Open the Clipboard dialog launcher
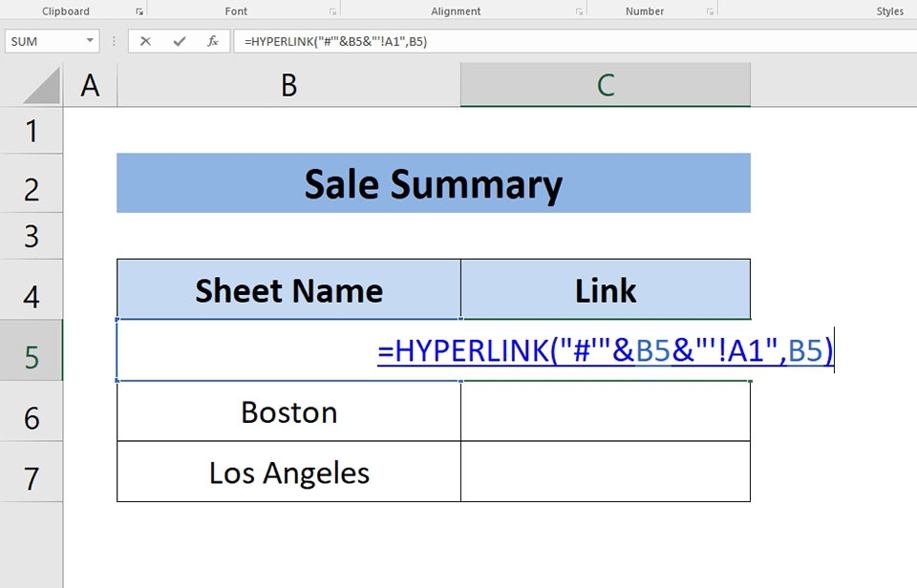This screenshot has height=588, width=917. (139, 10)
